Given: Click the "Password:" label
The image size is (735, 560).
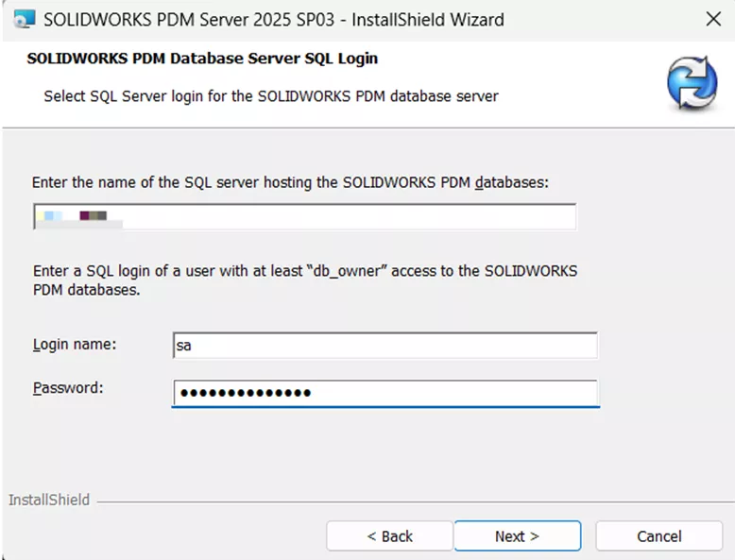Looking at the screenshot, I should [68, 388].
